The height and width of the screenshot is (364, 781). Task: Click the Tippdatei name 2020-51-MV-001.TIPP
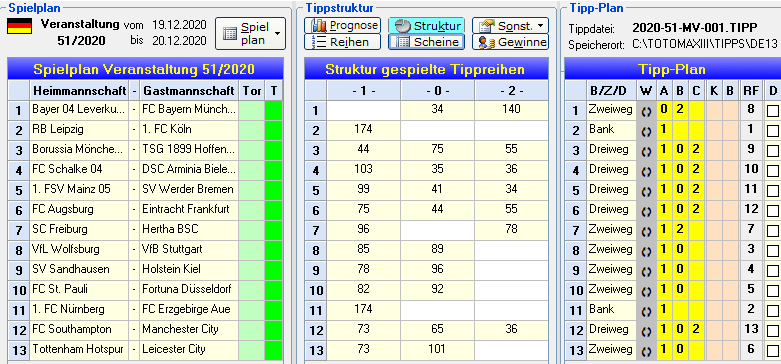[695, 27]
